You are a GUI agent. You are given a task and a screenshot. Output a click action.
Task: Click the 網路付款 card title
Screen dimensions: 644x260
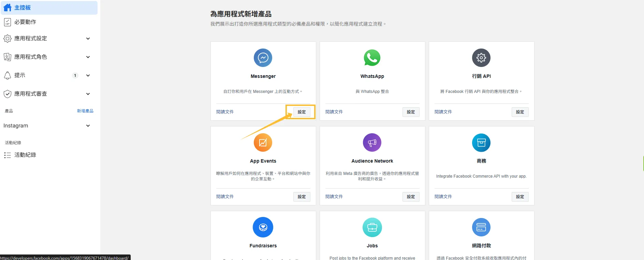pyautogui.click(x=481, y=246)
